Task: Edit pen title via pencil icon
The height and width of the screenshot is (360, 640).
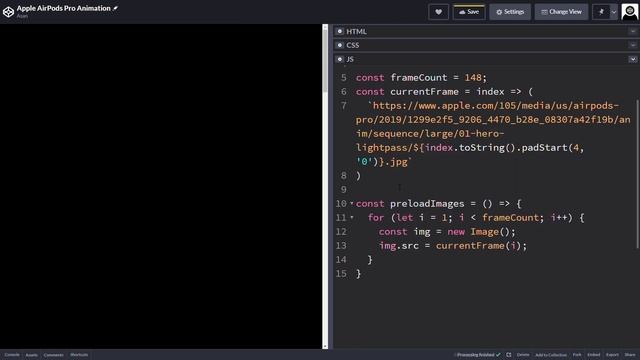Action: (116, 8)
